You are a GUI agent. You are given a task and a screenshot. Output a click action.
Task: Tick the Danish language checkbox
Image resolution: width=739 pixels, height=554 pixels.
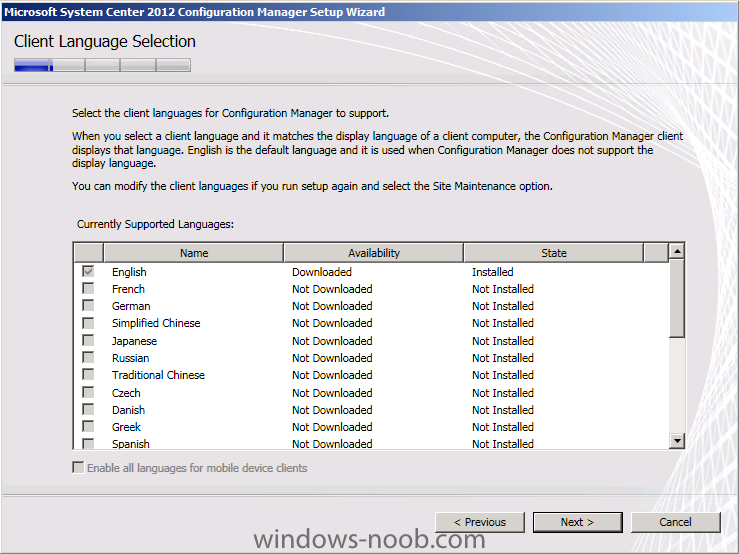(88, 409)
